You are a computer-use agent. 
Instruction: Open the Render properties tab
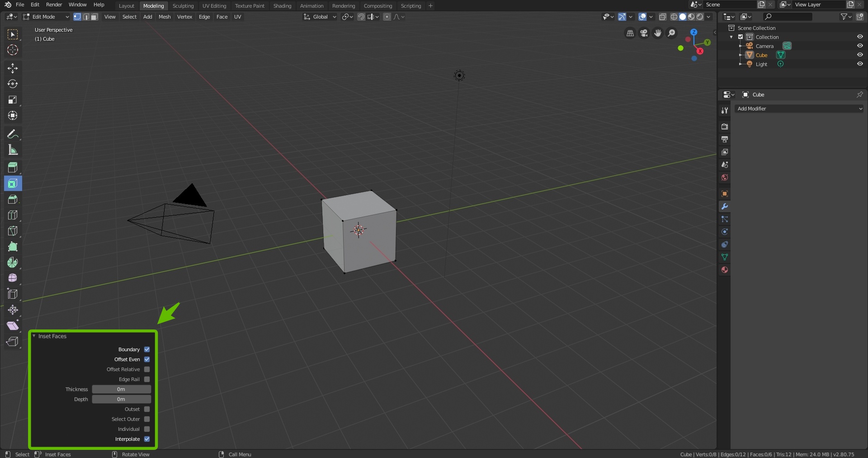[725, 127]
